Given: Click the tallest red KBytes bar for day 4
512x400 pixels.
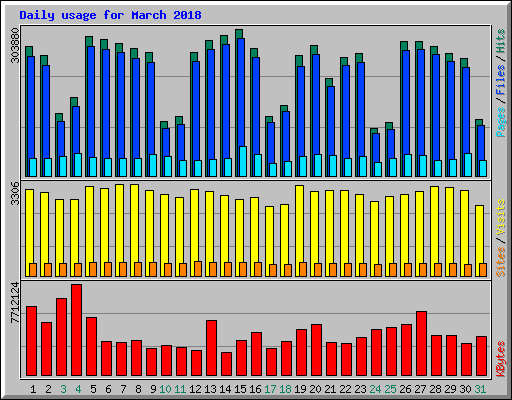Looking at the screenshot, I should [x=76, y=330].
